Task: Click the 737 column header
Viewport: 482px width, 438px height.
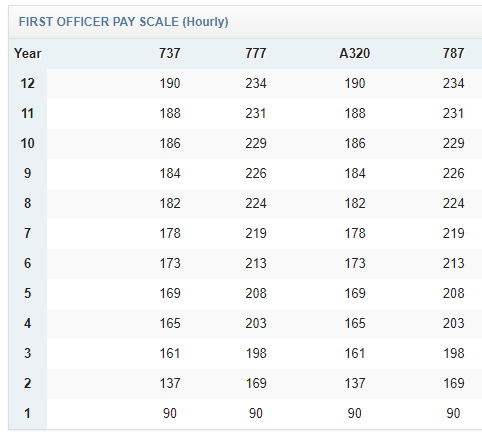Action: 170,53
